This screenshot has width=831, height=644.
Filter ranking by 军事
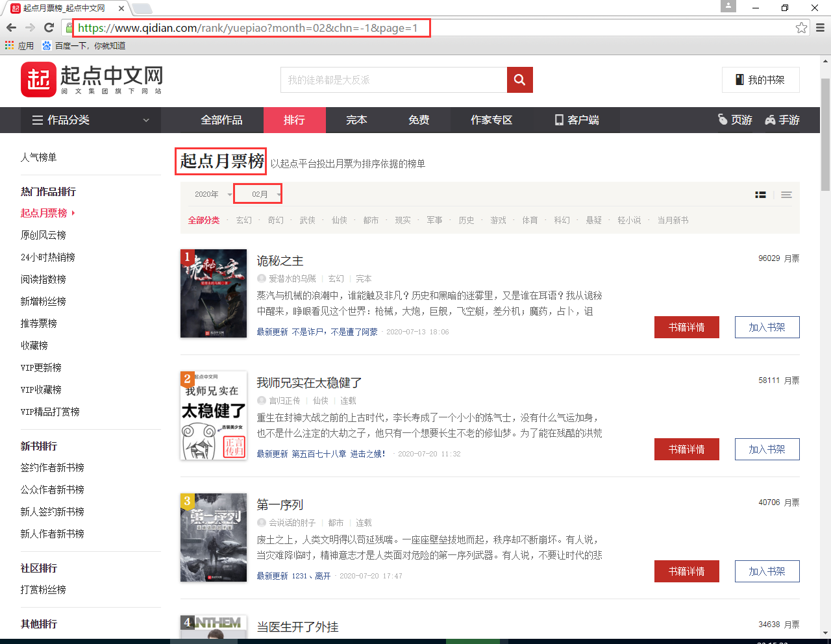coord(434,221)
